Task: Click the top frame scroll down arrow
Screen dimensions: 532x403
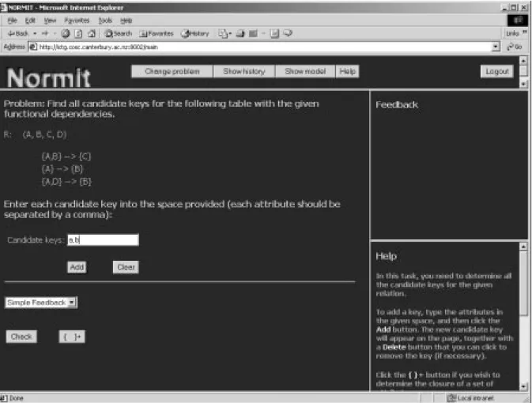Action: click(x=523, y=83)
